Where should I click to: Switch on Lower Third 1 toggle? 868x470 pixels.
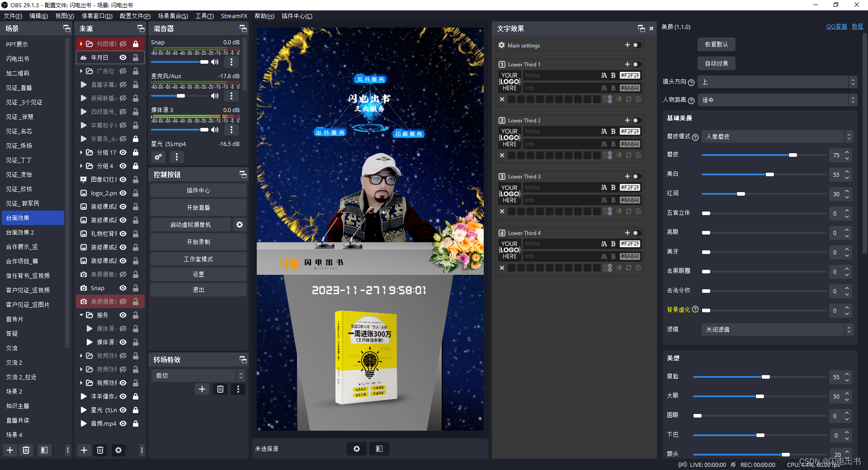pos(637,64)
